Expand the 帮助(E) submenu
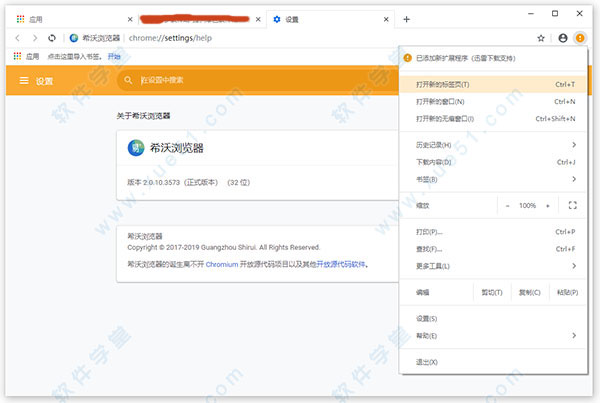Screen dimensions: 600x403 tap(493, 336)
